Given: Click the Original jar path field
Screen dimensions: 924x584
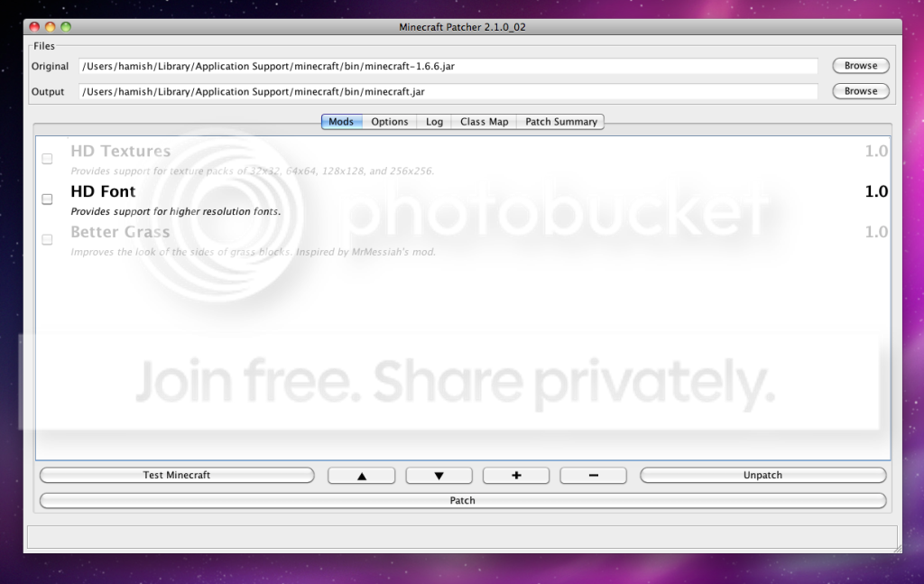Looking at the screenshot, I should 448,66.
